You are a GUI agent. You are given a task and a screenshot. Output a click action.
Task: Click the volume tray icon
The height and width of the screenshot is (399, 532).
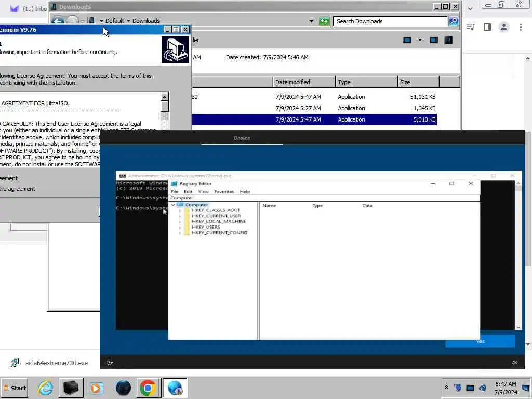coord(483,388)
